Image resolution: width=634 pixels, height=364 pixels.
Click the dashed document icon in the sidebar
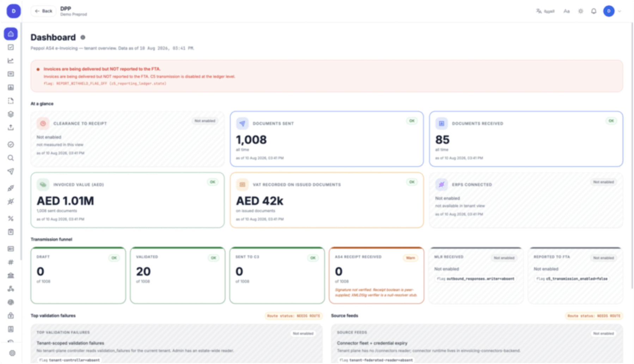tap(11, 101)
